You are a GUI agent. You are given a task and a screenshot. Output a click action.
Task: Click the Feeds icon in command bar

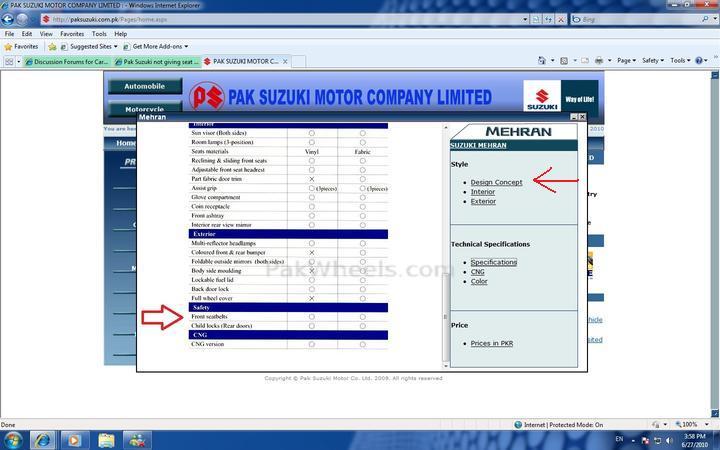pyautogui.click(x=564, y=61)
